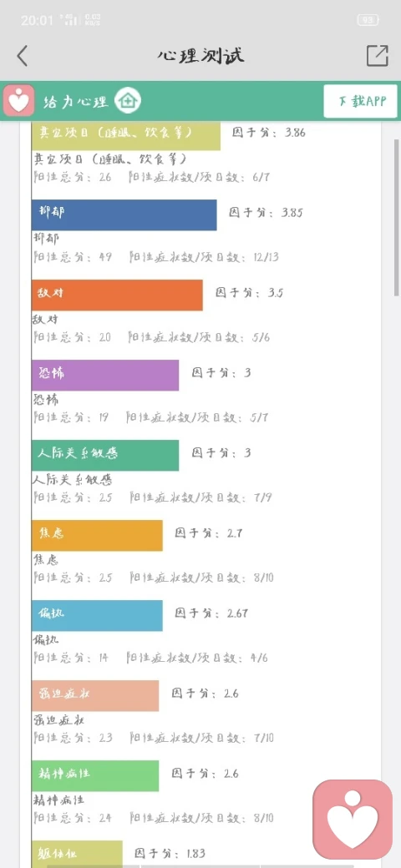Tap the light blue 偏执 bar
This screenshot has width=401, height=868.
pyautogui.click(x=97, y=616)
